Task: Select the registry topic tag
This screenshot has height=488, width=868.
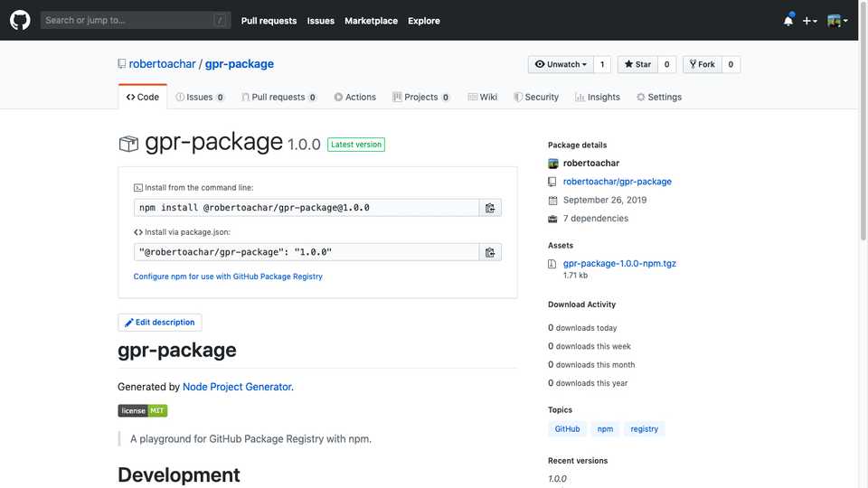Action: pyautogui.click(x=645, y=428)
